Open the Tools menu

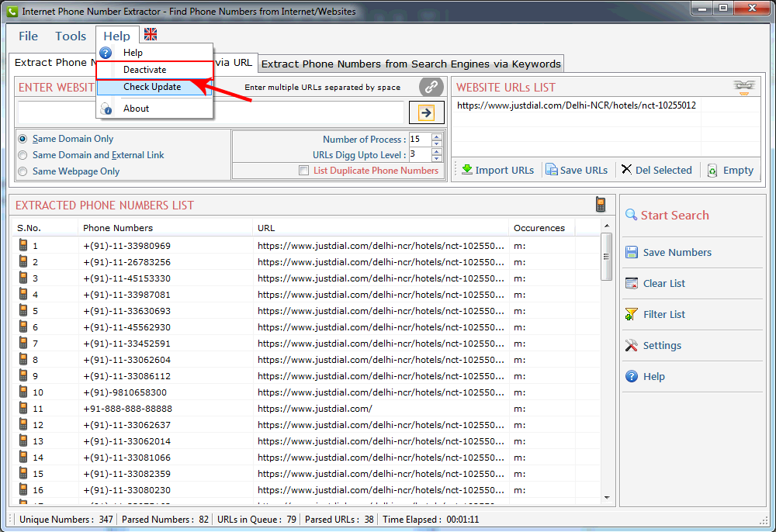pyautogui.click(x=71, y=36)
